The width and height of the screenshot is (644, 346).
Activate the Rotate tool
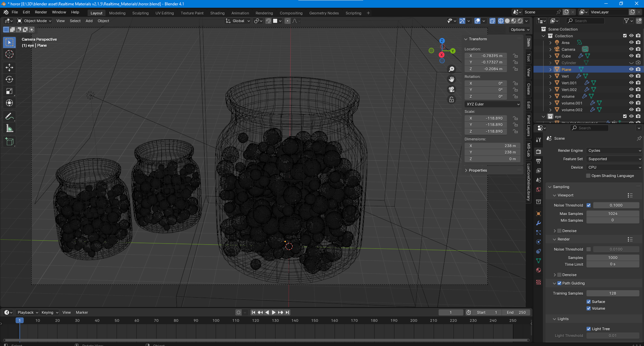pyautogui.click(x=9, y=79)
